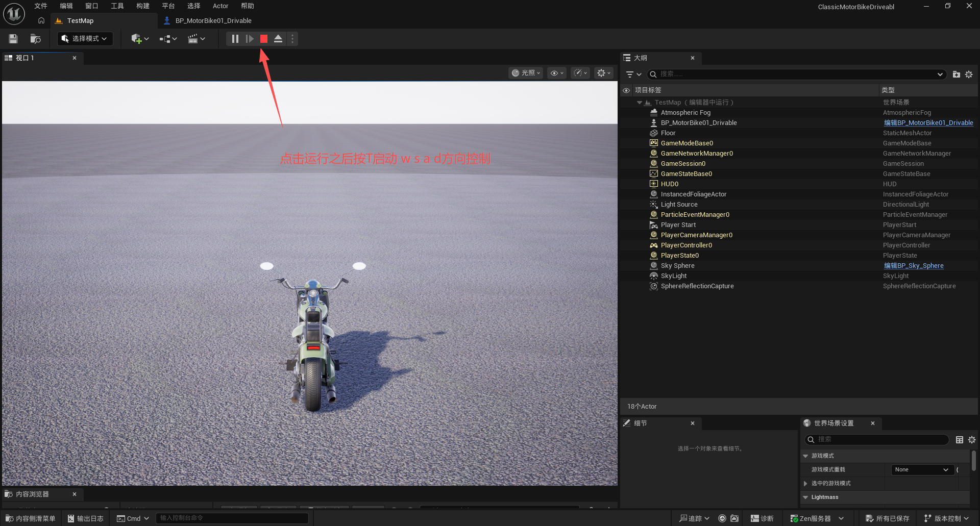
Task: Open the Build menu (构建)
Action: pyautogui.click(x=143, y=6)
